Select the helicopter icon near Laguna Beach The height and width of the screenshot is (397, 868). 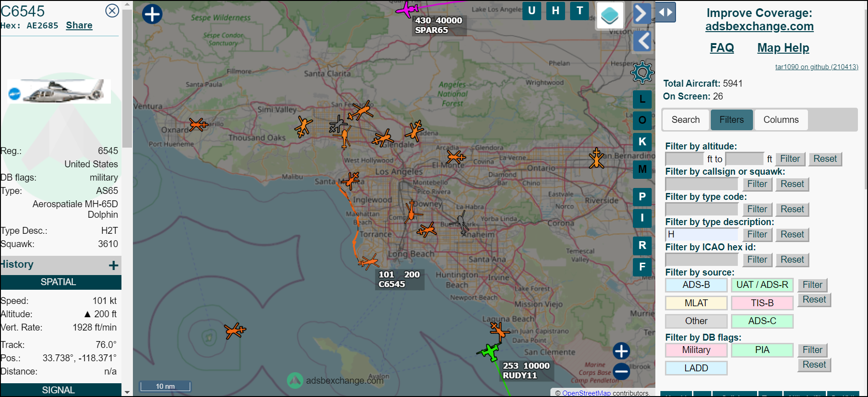tap(499, 330)
